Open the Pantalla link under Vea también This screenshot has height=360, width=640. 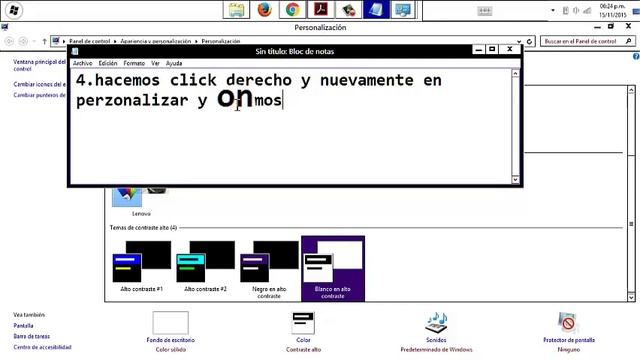tap(23, 326)
